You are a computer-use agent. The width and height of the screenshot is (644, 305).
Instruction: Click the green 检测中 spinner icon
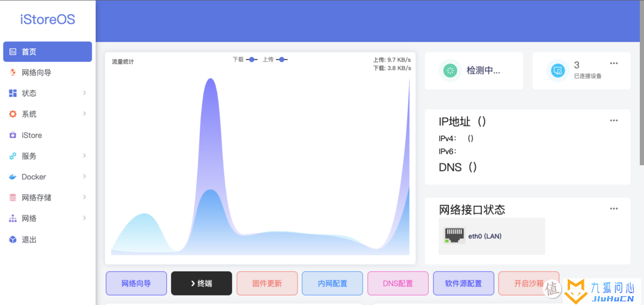[x=450, y=71]
